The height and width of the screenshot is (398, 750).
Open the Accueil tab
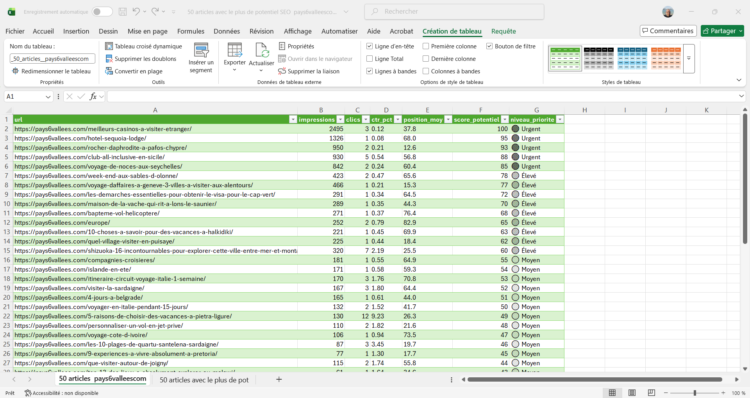tap(43, 31)
